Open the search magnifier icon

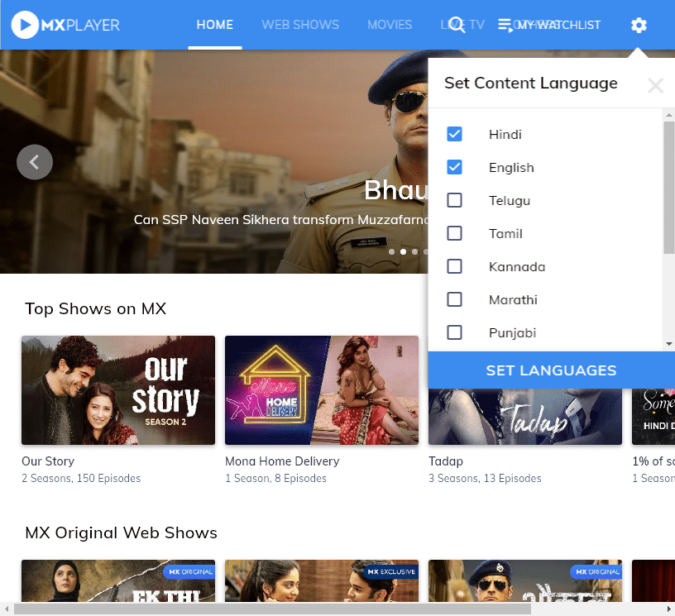click(x=457, y=25)
